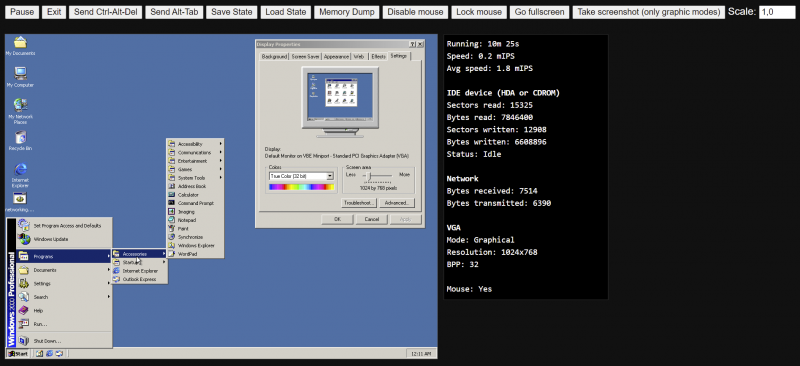Click the Load State button
Screen dimensions: 800x366
click(x=286, y=12)
